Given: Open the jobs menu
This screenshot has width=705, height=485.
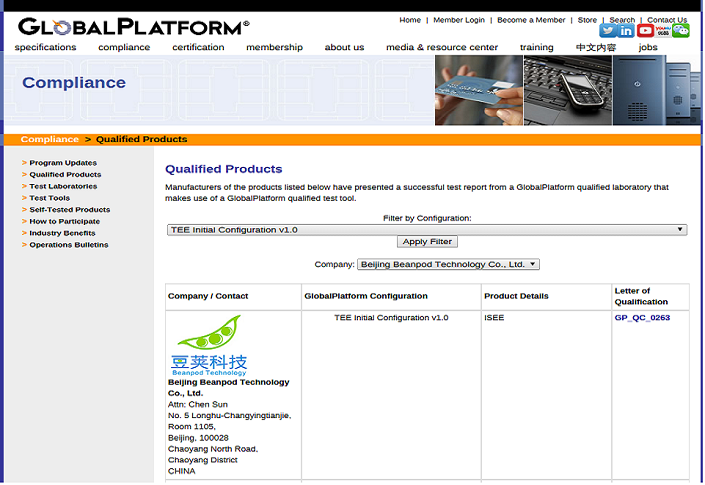Looking at the screenshot, I should [x=648, y=47].
